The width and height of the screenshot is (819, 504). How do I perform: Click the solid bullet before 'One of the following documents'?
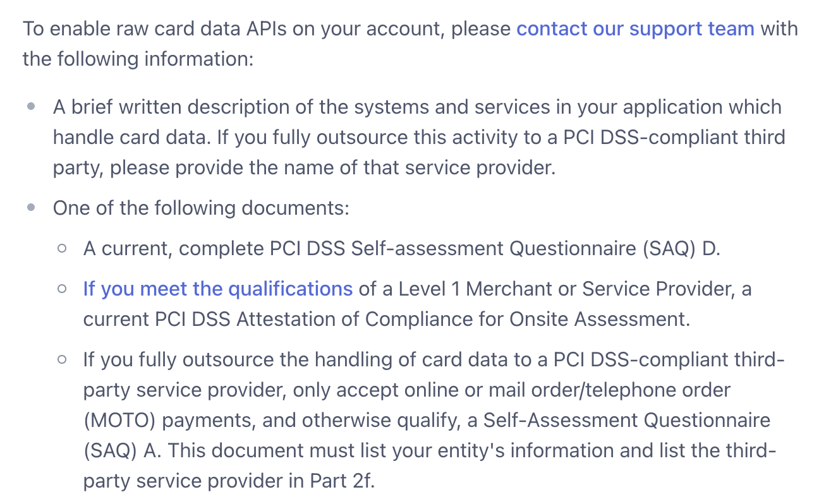[x=31, y=208]
